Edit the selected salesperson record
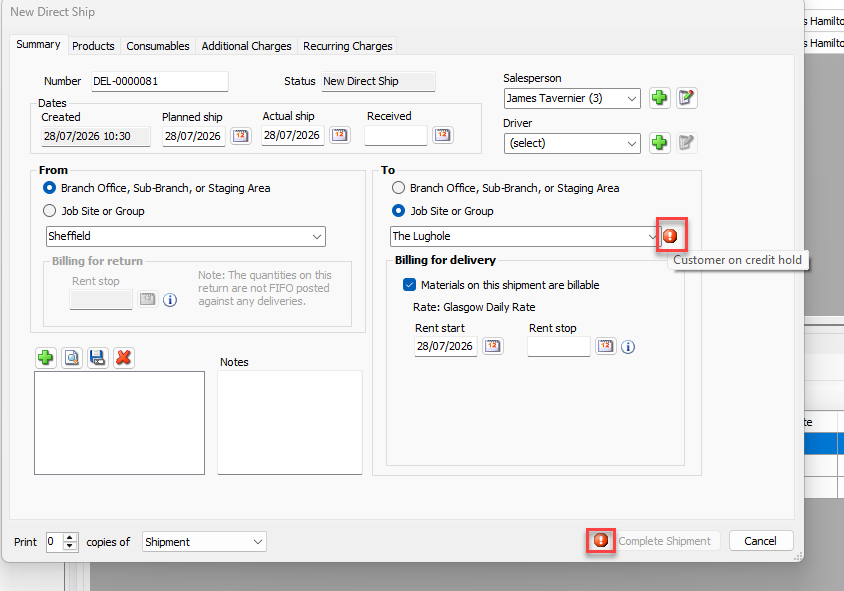 [x=686, y=98]
